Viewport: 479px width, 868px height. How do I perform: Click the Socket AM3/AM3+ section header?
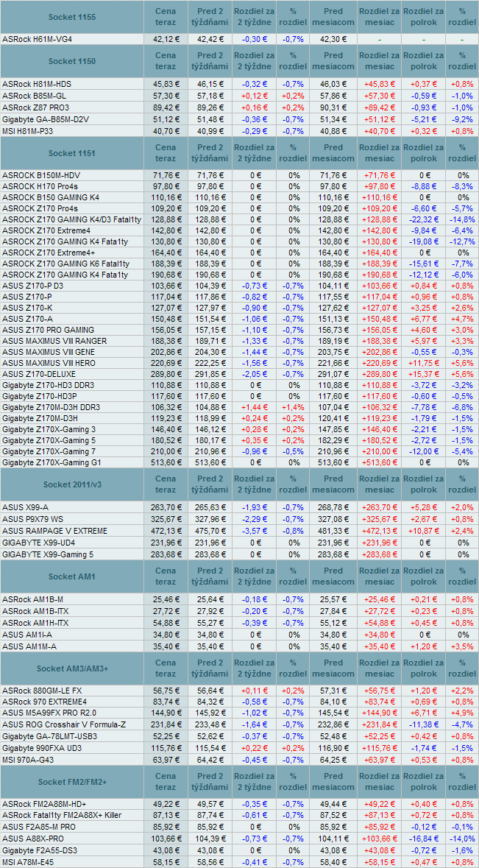click(72, 668)
